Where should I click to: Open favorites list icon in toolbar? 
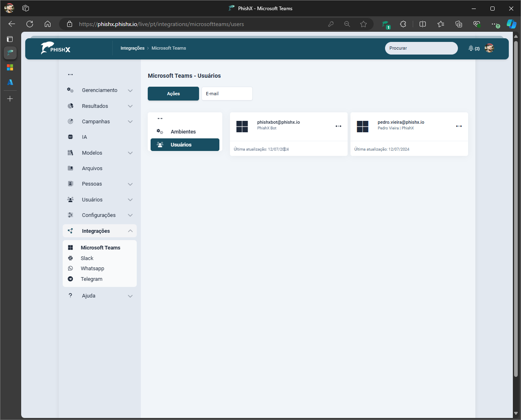coord(441,24)
